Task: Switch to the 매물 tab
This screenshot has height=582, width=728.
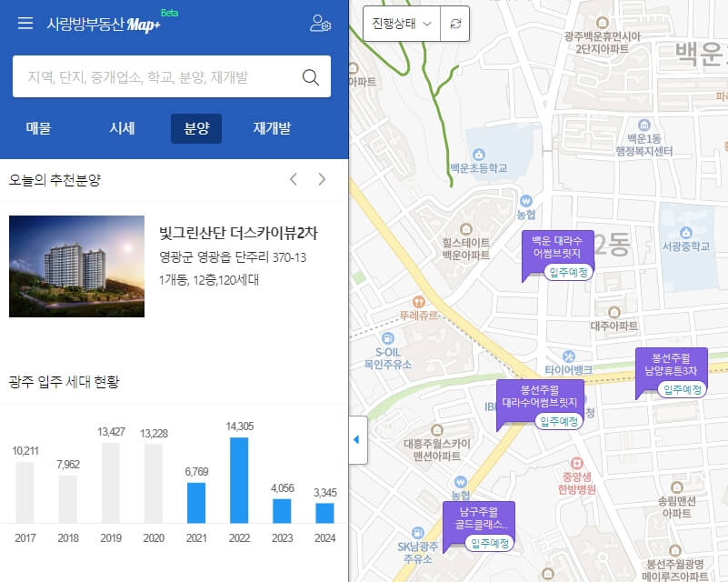Action: click(x=38, y=128)
